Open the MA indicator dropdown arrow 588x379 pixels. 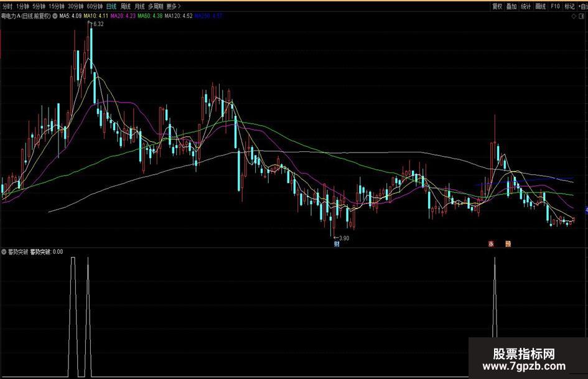pyautogui.click(x=55, y=16)
